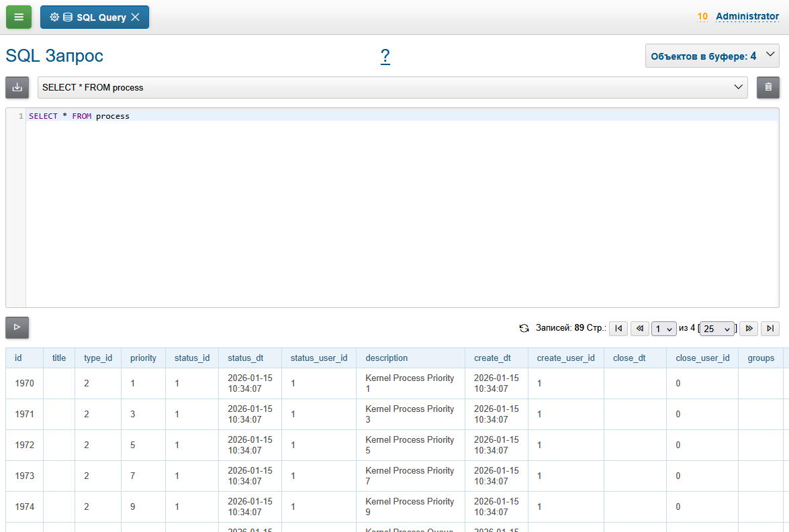Open the green hamburger main menu
This screenshot has width=789, height=532.
(19, 17)
